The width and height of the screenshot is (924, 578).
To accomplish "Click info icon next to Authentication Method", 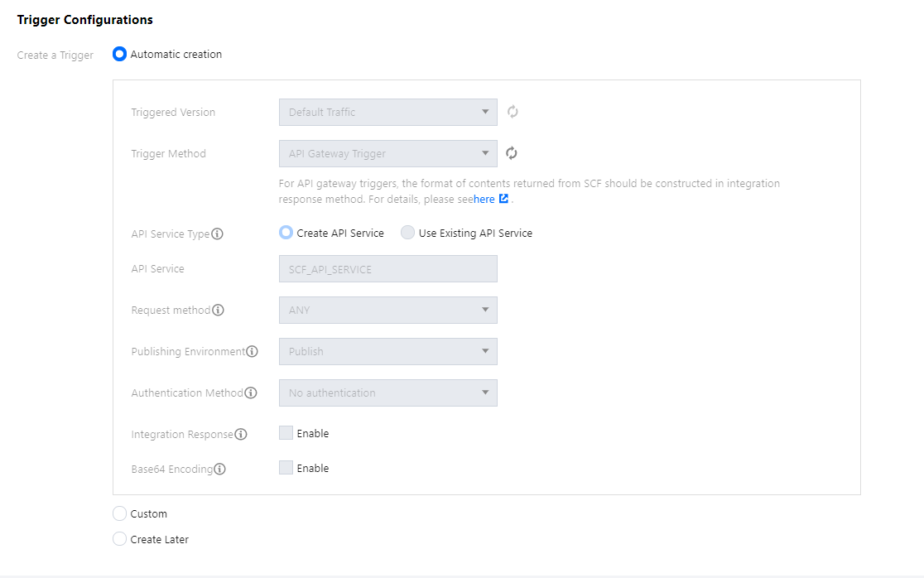I will [251, 393].
